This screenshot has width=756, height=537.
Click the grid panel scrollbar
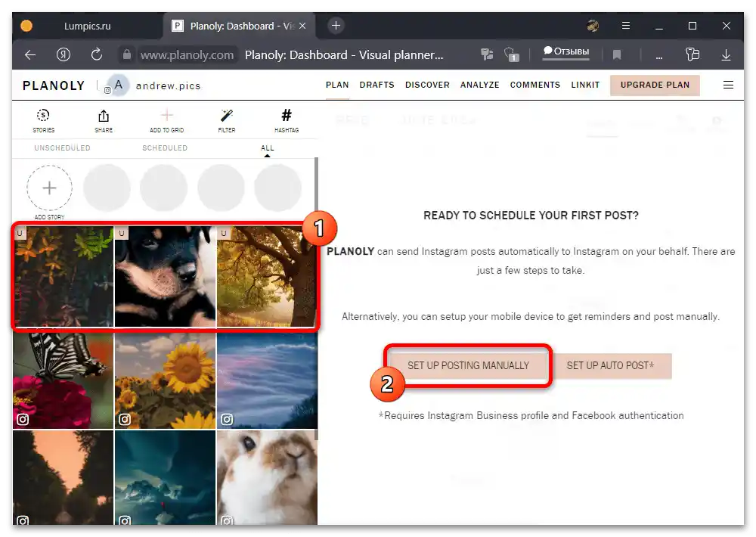316,298
